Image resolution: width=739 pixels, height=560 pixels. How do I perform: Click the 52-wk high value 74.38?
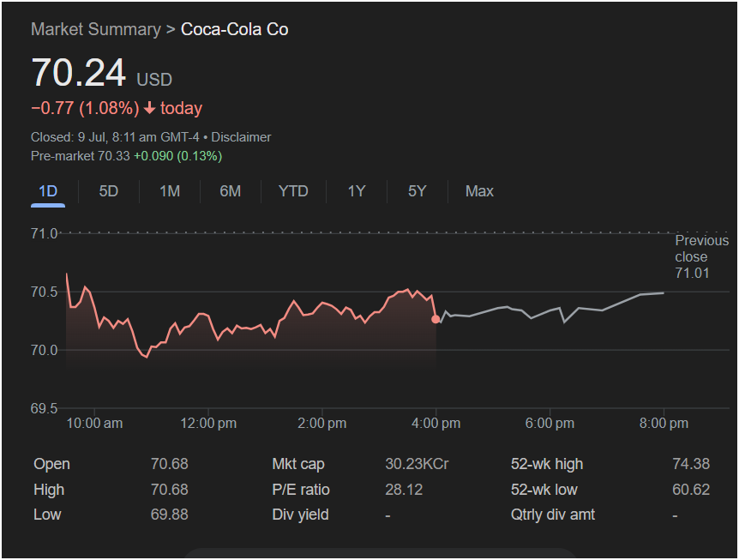(x=691, y=464)
